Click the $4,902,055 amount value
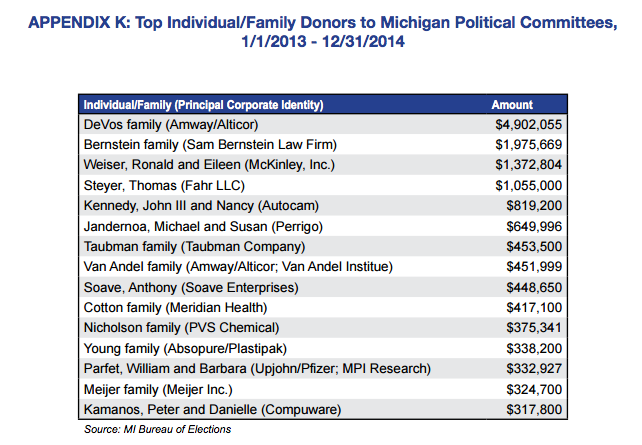This screenshot has height=445, width=642. (x=527, y=124)
